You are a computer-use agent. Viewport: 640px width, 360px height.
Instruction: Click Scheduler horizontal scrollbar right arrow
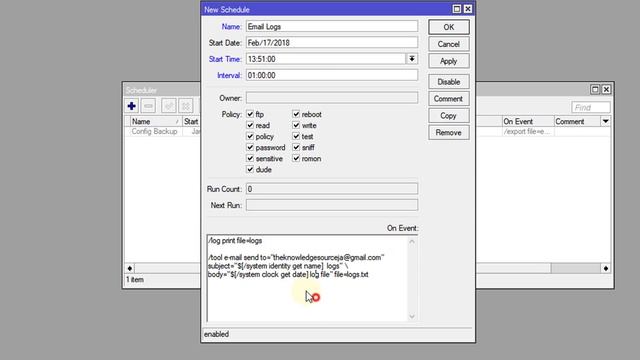[606, 268]
